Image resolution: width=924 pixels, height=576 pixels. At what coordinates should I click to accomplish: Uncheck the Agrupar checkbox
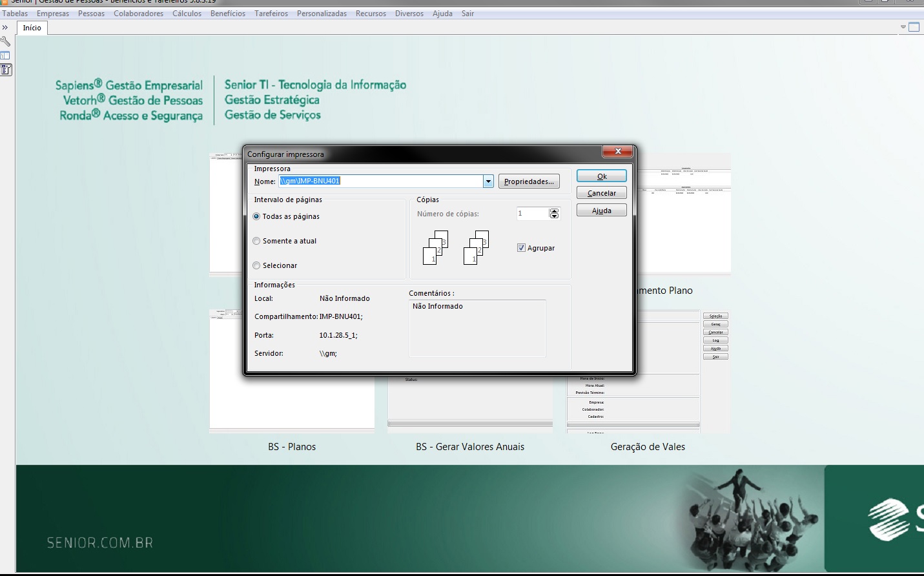pyautogui.click(x=521, y=248)
